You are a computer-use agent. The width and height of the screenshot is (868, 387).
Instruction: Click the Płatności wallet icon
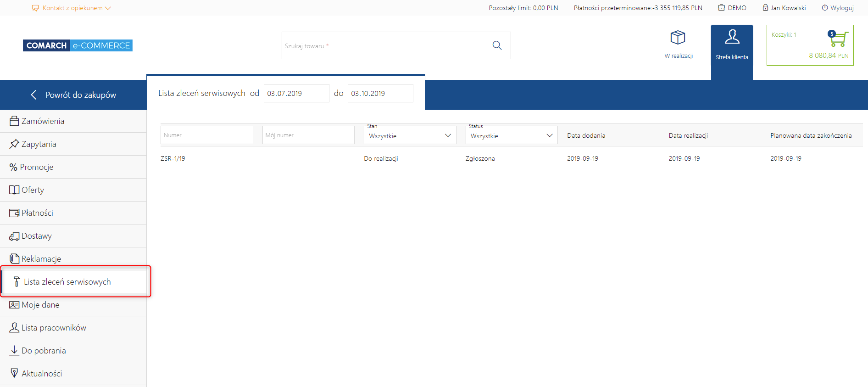(x=14, y=213)
